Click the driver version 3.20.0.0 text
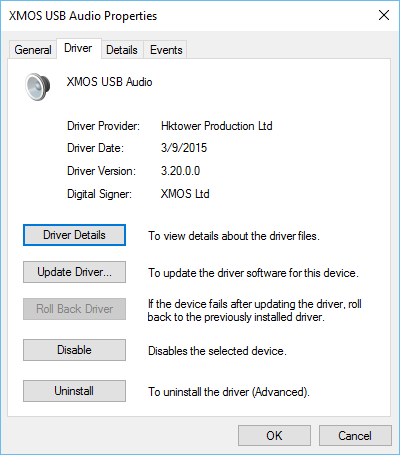Viewport: 400px width, 455px height. tap(180, 171)
